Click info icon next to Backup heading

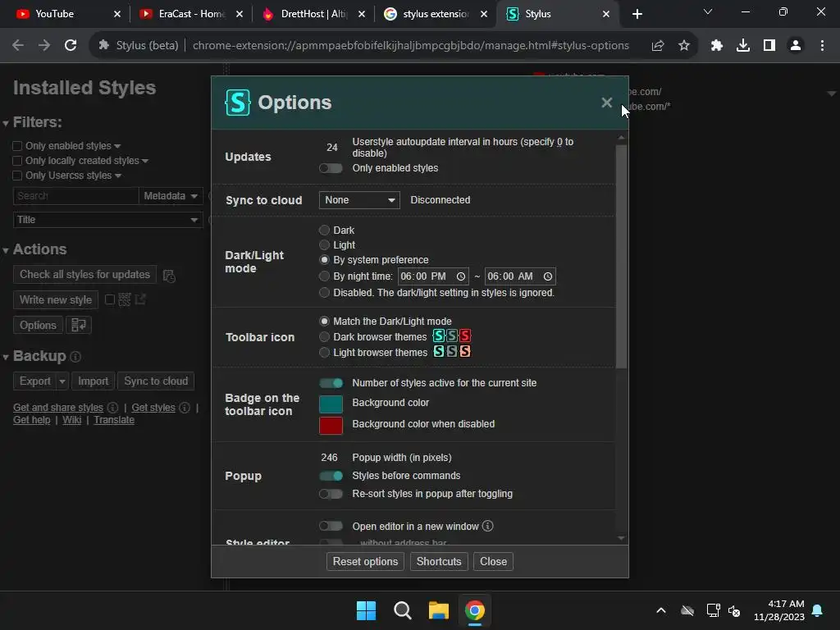click(x=75, y=357)
